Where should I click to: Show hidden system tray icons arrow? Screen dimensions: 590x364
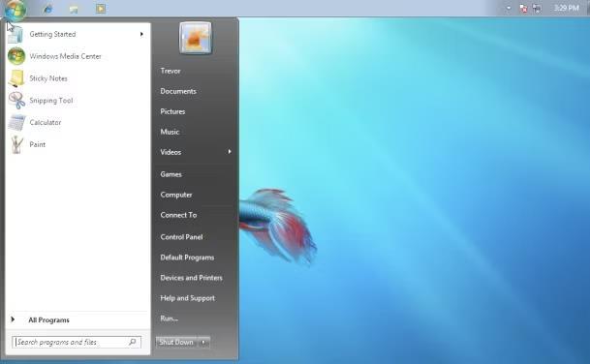point(509,8)
